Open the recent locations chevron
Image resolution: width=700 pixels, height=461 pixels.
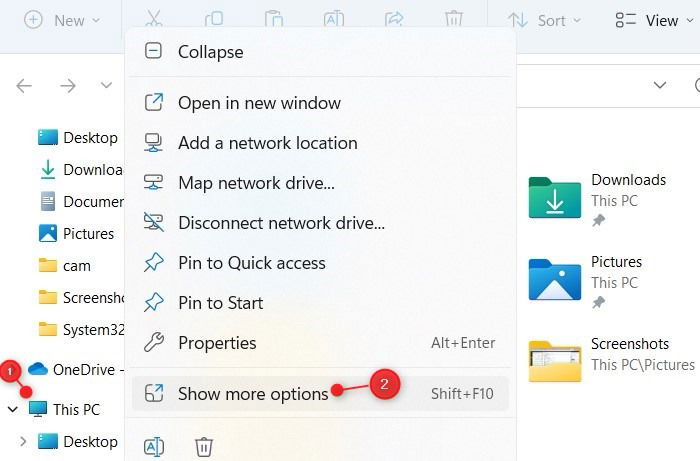(106, 85)
